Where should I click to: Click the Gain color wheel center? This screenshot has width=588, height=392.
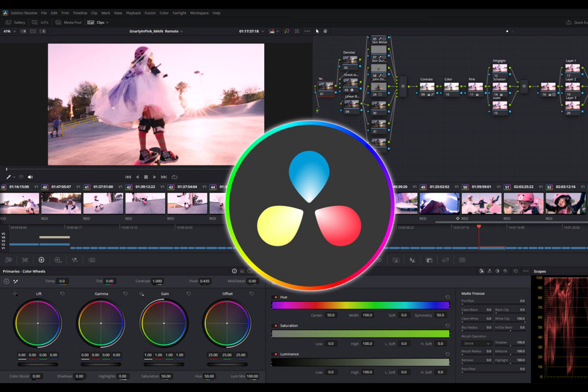[x=164, y=323]
